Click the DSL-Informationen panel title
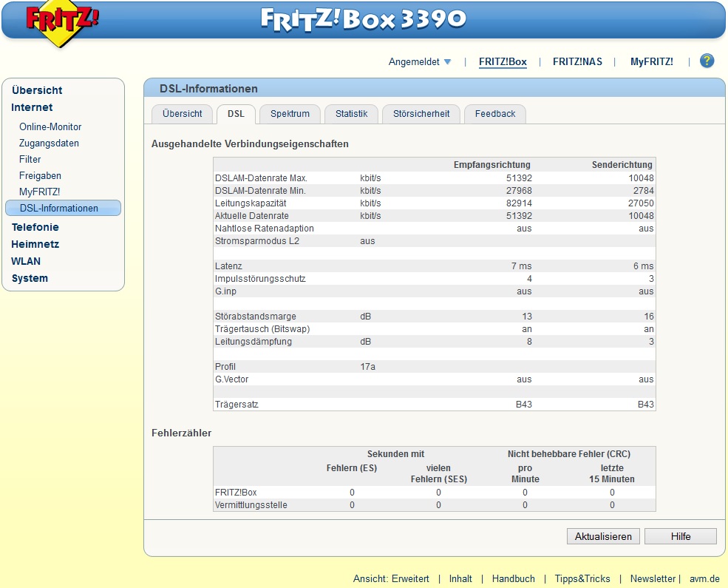Image resolution: width=728 pixels, height=588 pixels. pyautogui.click(x=208, y=89)
